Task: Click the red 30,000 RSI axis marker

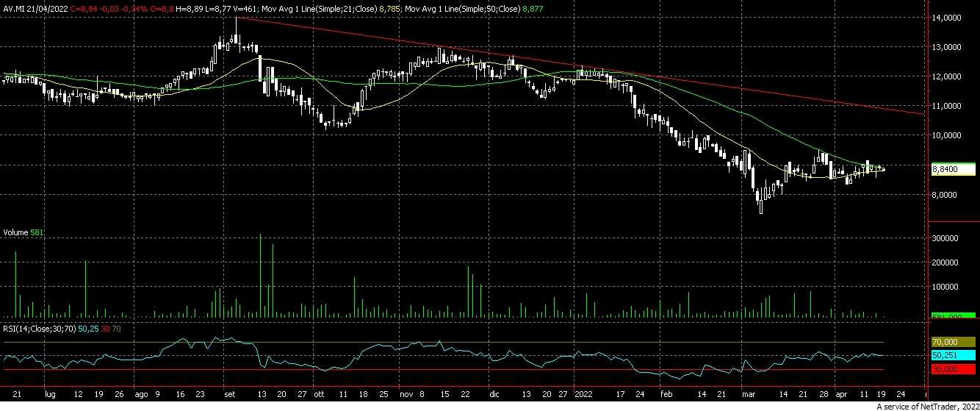Action: click(x=953, y=368)
